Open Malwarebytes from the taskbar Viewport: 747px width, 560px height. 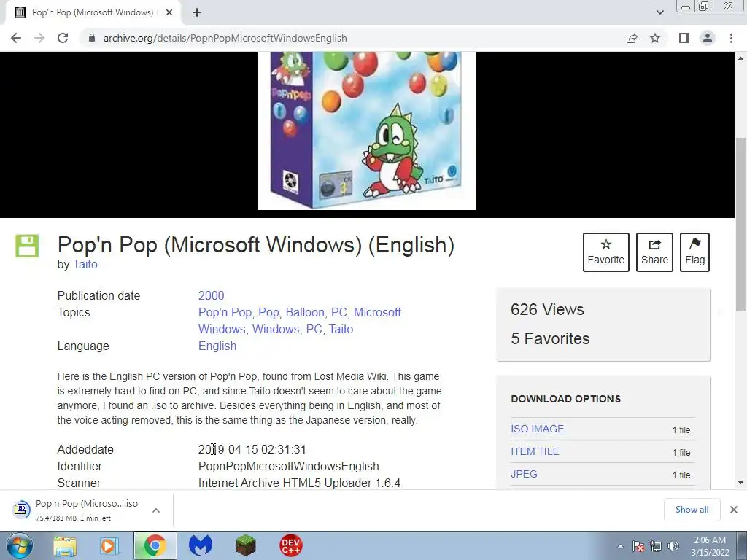200,545
